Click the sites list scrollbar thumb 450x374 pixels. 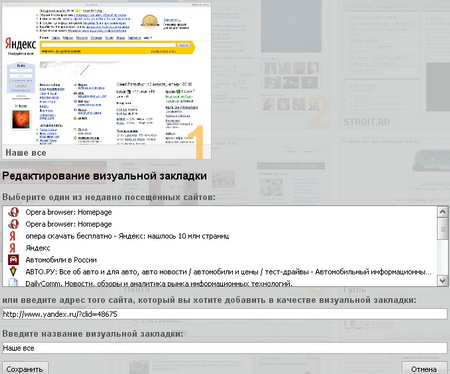pos(442,229)
